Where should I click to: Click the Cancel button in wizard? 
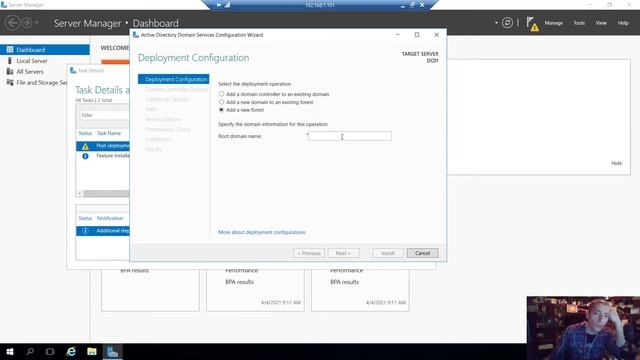point(422,253)
